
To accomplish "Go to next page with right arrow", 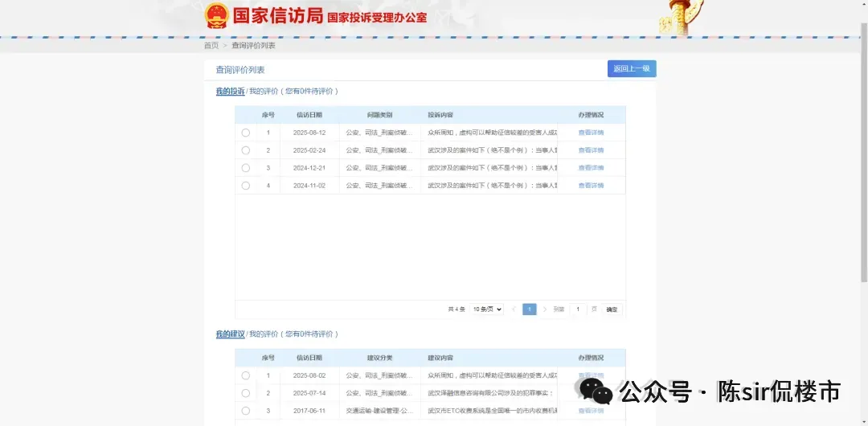I will 545,309.
